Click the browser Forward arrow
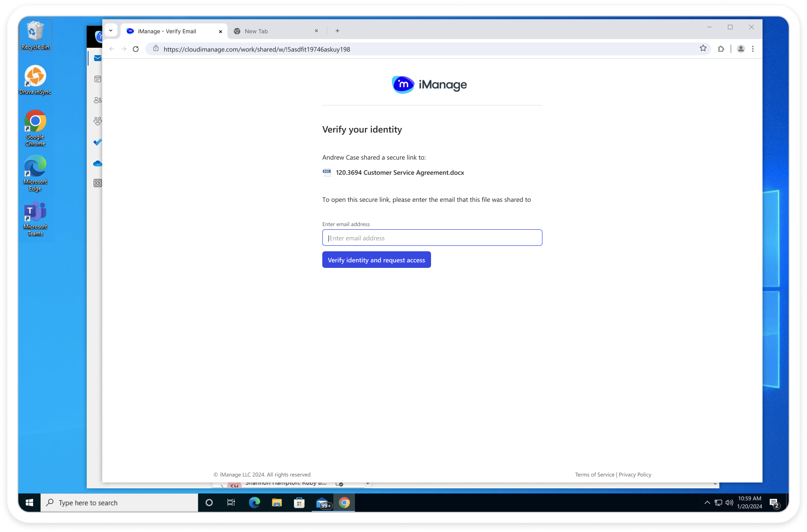This screenshot has width=807, height=532. [124, 49]
